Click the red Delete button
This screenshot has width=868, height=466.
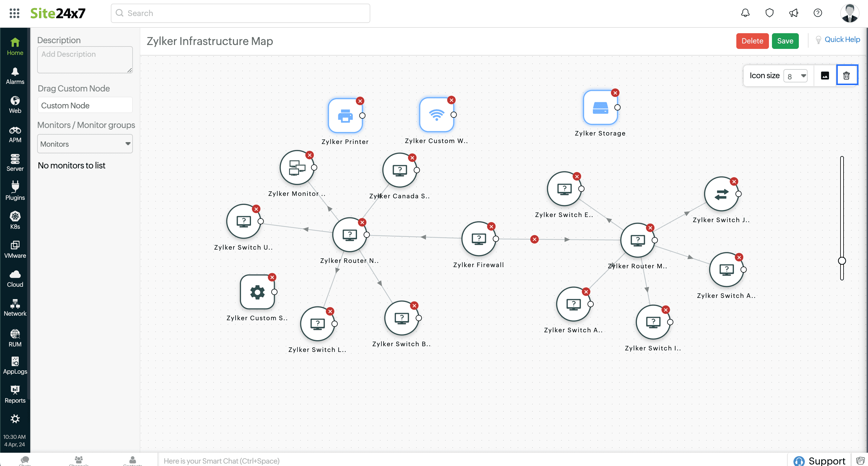(752, 41)
